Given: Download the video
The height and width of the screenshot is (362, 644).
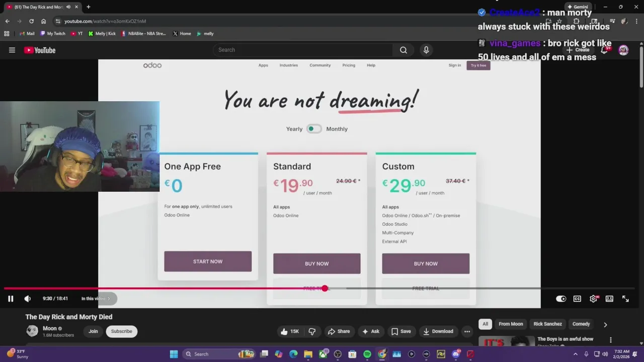Looking at the screenshot, I should pos(438,331).
